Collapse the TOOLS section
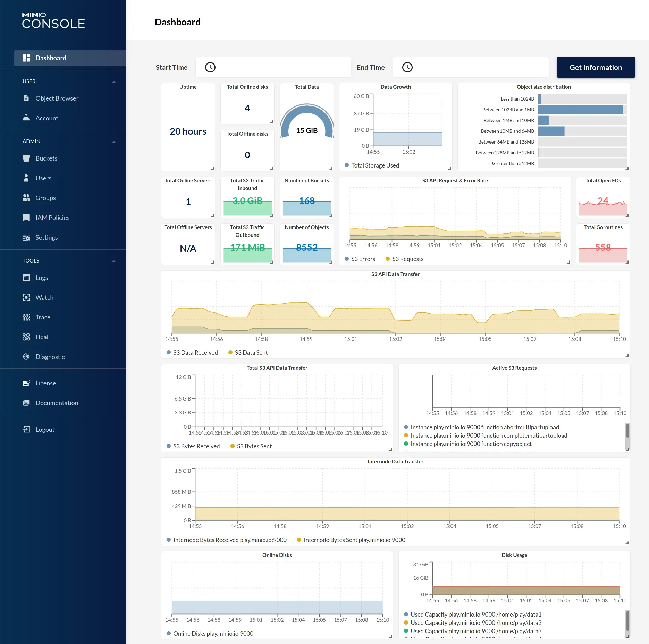The height and width of the screenshot is (644, 649). tap(113, 260)
